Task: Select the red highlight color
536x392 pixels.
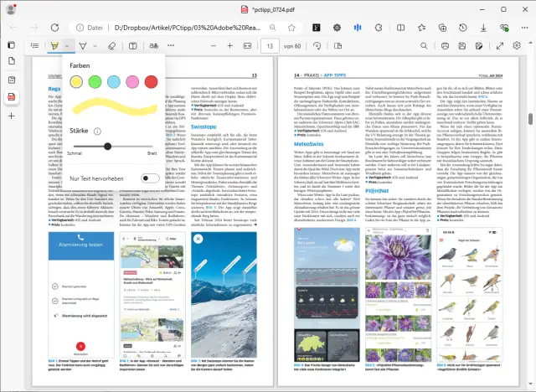Action: tap(151, 82)
